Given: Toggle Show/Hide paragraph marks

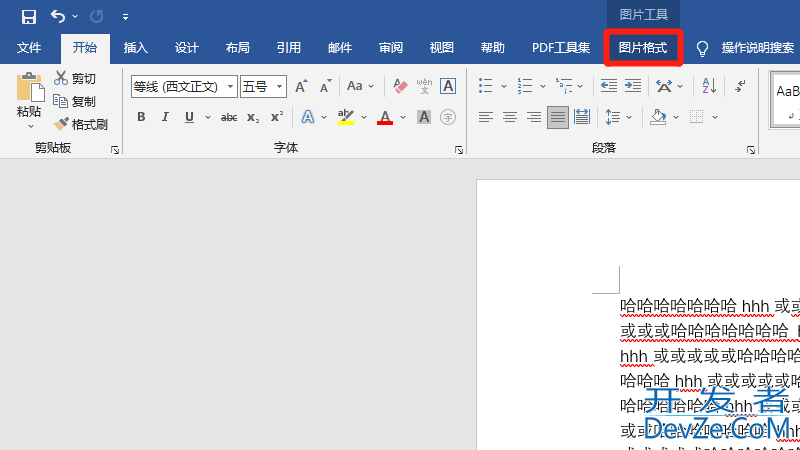Looking at the screenshot, I should (x=740, y=86).
